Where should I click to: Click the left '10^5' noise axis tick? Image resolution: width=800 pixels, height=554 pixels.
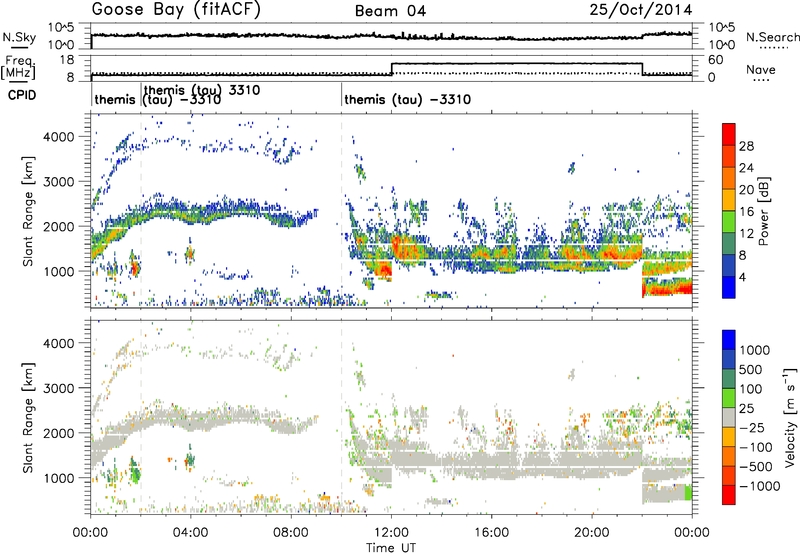[x=61, y=27]
